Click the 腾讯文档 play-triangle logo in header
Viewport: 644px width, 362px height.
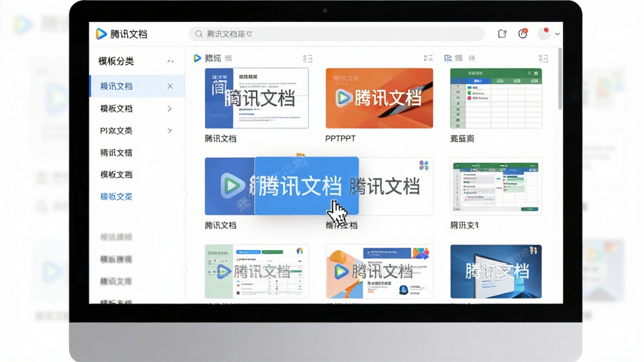(x=101, y=34)
